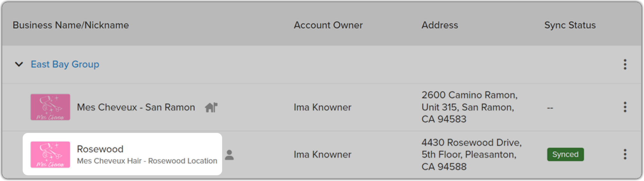The image size is (644, 181).
Task: Select Mes Cheveux - San Ramon business name
Action: tap(136, 107)
